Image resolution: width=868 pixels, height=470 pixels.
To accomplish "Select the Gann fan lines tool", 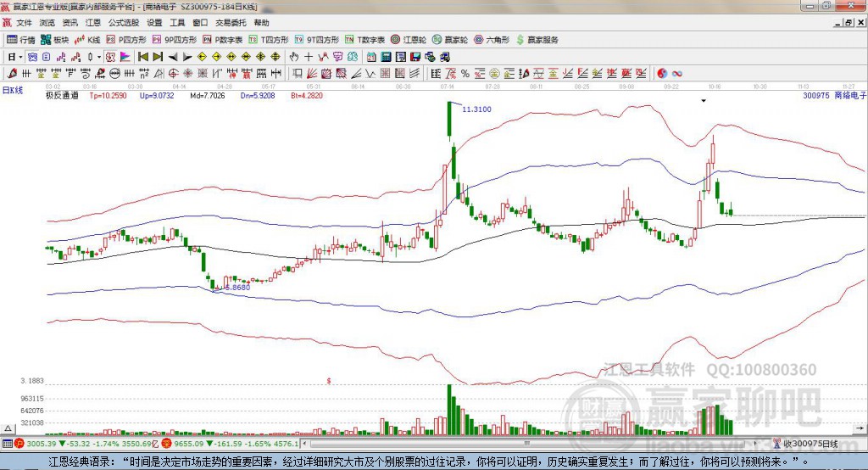I will [x=312, y=73].
